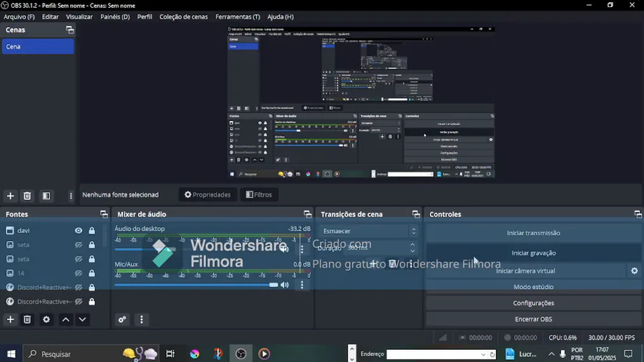
Task: Click Iniciar gravação button
Action: point(533,253)
